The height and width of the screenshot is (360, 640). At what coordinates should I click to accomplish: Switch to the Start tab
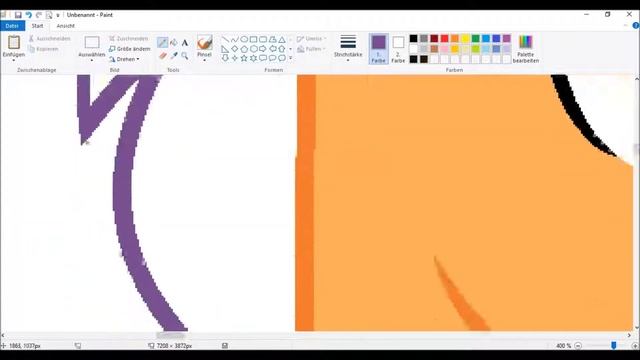click(x=38, y=26)
